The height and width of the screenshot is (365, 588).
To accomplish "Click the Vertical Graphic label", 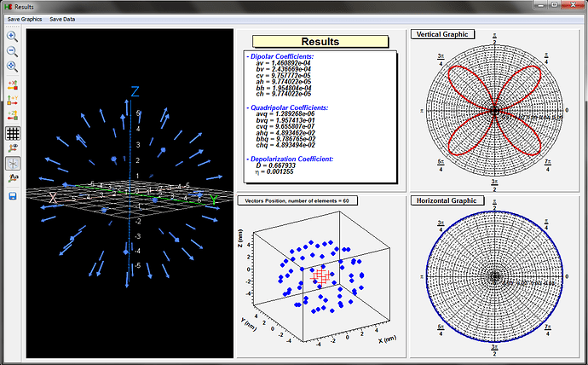I will click(442, 34).
